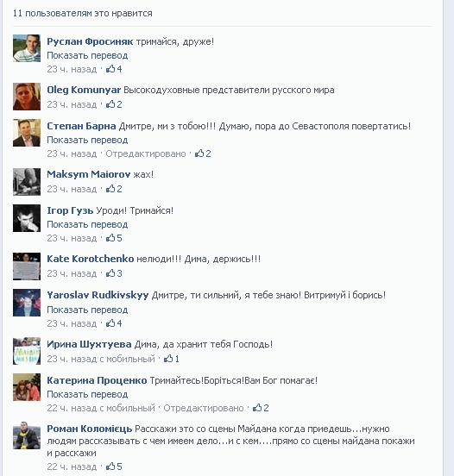Open the list of 11 users who like this
Image resolution: width=454 pixels, height=476 pixels.
click(x=82, y=13)
